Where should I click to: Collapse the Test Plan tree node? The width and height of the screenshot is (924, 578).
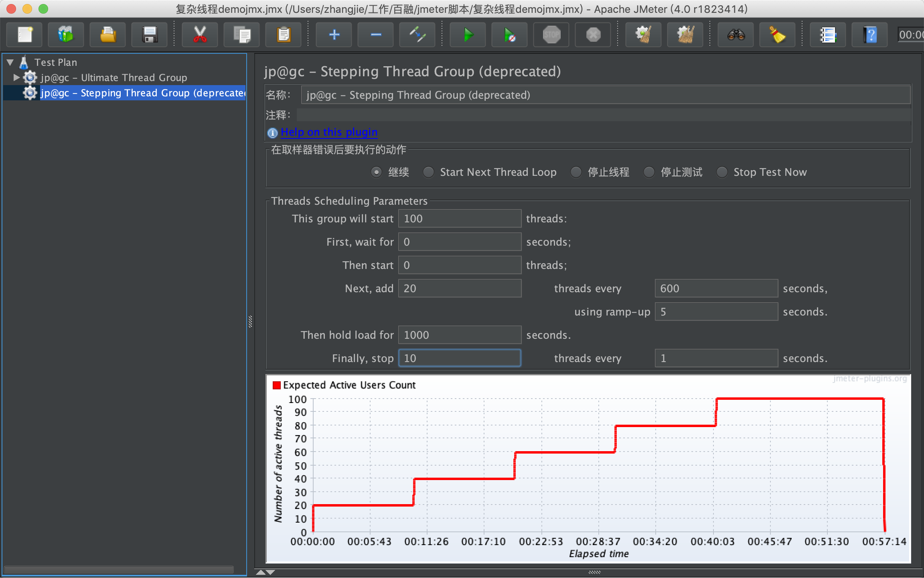click(x=10, y=62)
